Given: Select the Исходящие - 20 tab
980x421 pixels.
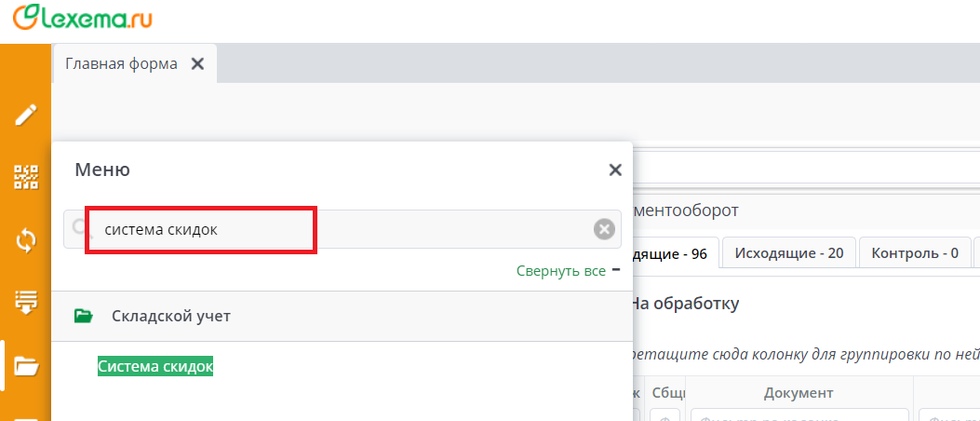Looking at the screenshot, I should 788,252.
